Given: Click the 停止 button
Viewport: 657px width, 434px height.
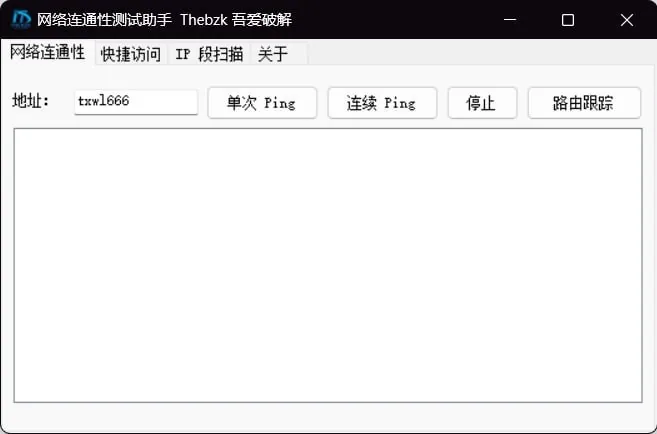Looking at the screenshot, I should pos(482,103).
